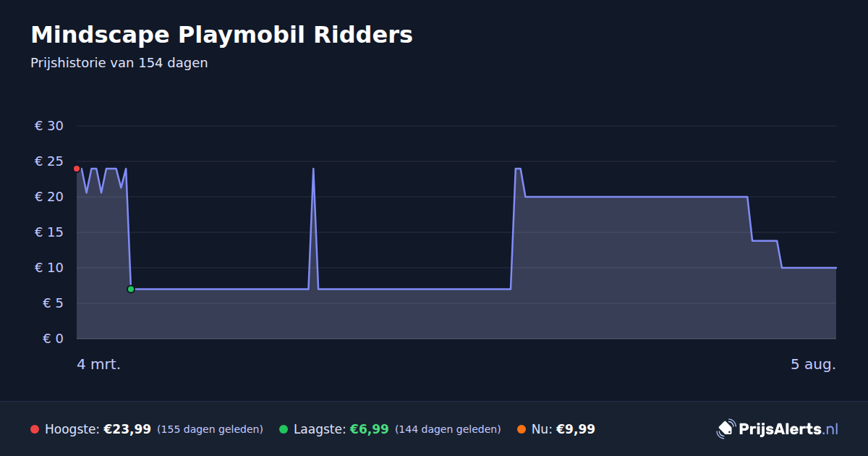Screen dimensions: 868x456
Task: Click the current price value €9,99
Action: click(576, 429)
